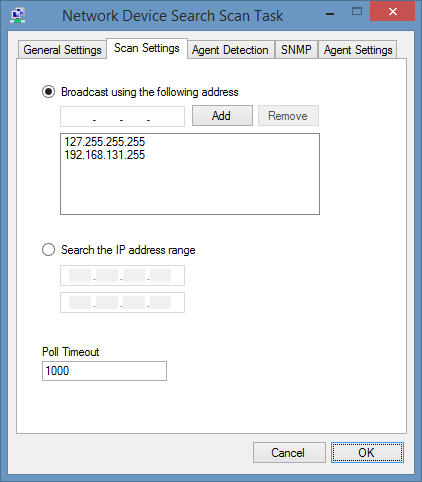The height and width of the screenshot is (482, 422).
Task: Click the Add button
Action: pyautogui.click(x=222, y=116)
